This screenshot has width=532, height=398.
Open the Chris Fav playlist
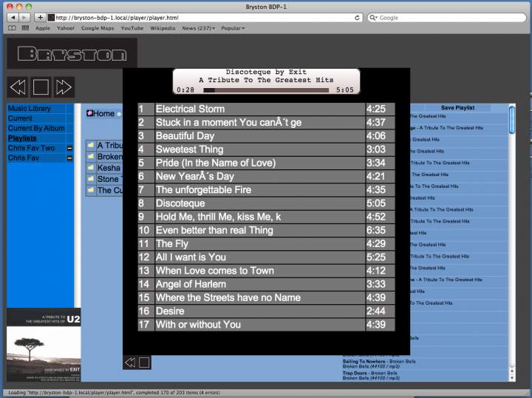click(24, 158)
